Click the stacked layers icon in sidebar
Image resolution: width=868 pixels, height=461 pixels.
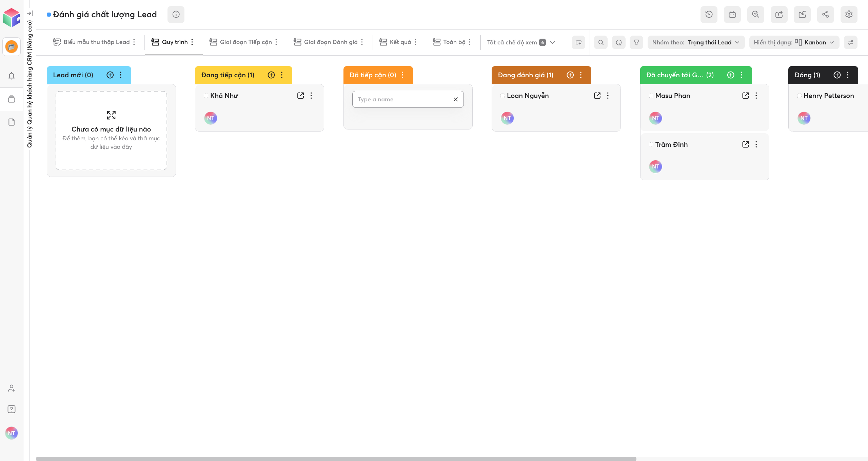[12, 99]
